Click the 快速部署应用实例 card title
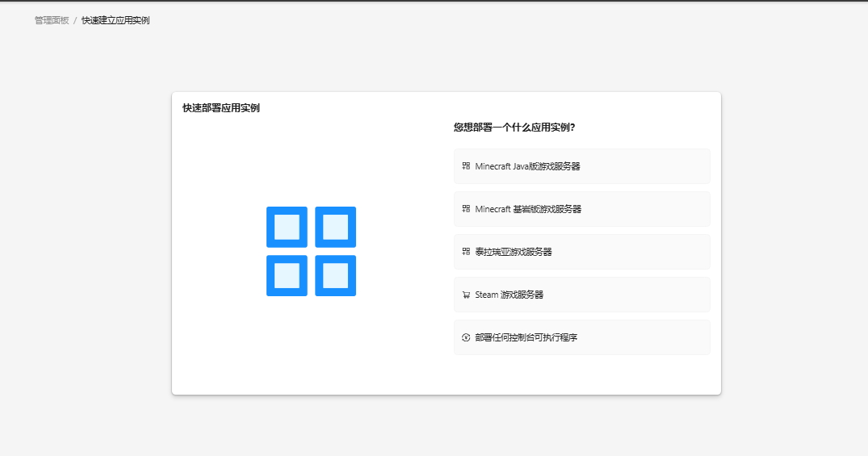The image size is (868, 456). tap(221, 108)
